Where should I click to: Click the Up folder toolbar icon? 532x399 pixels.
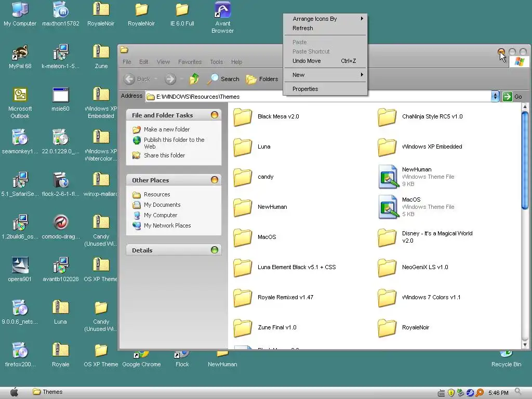coord(194,79)
